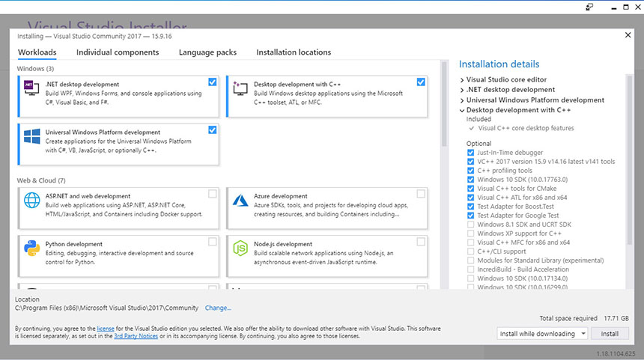Check Windows 8.1 SDK and UCRT SDK
The width and height of the screenshot is (644, 360).
[x=471, y=225]
